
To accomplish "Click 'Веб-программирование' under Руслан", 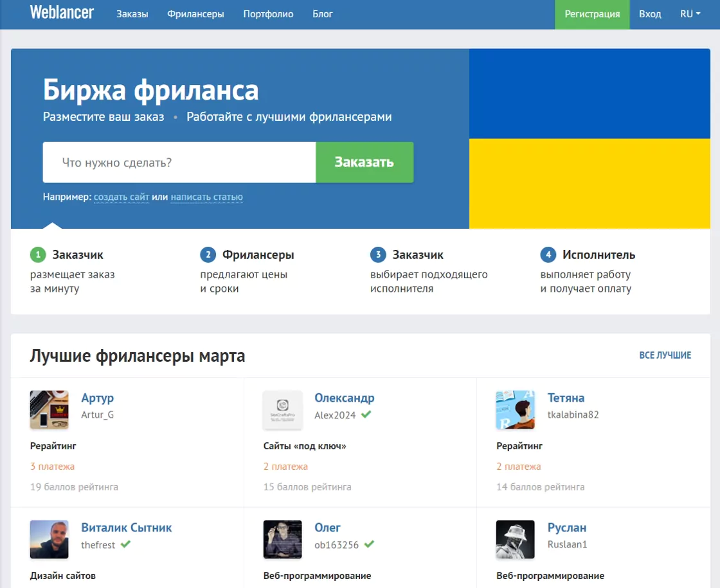I will point(550,576).
